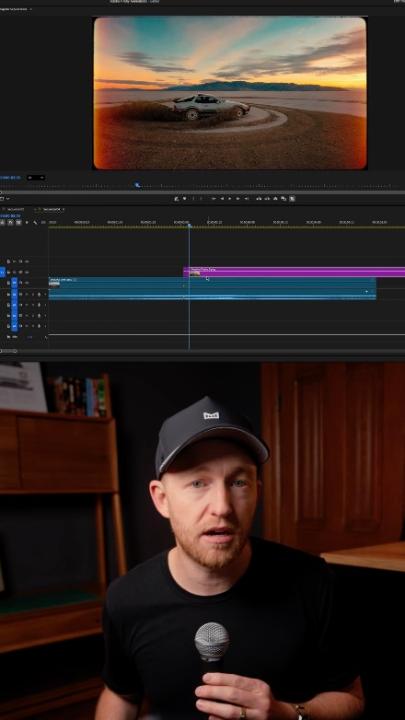Lock the A3 audio track
The height and width of the screenshot is (720, 405).
point(8,315)
